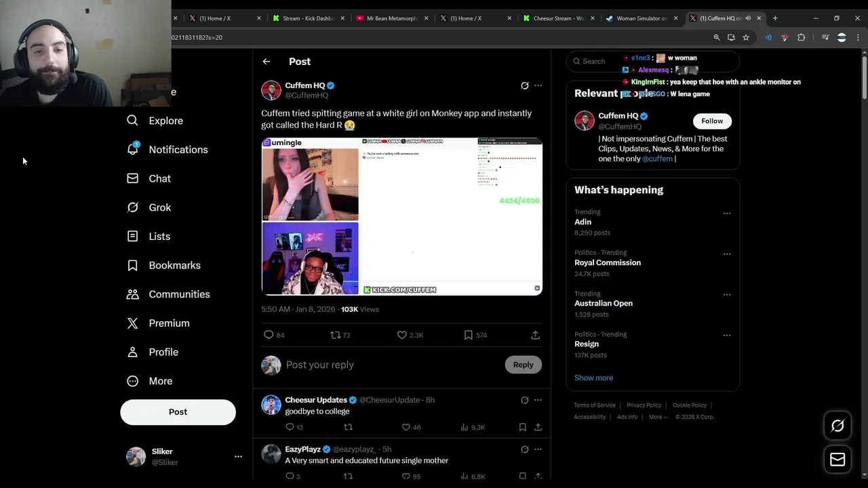868x488 pixels.
Task: Open more options on EazyPlayz reply
Action: click(538, 449)
